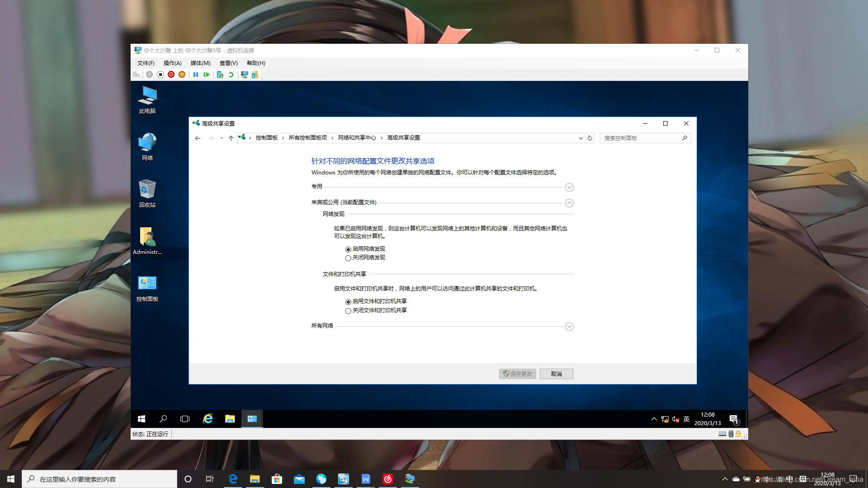Screen dimensions: 868x488
Task: Select the 网络 desktop icon
Action: tap(147, 147)
